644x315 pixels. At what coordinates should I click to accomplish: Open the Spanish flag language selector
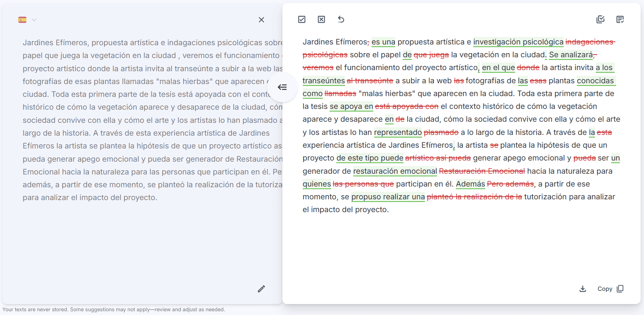click(22, 20)
